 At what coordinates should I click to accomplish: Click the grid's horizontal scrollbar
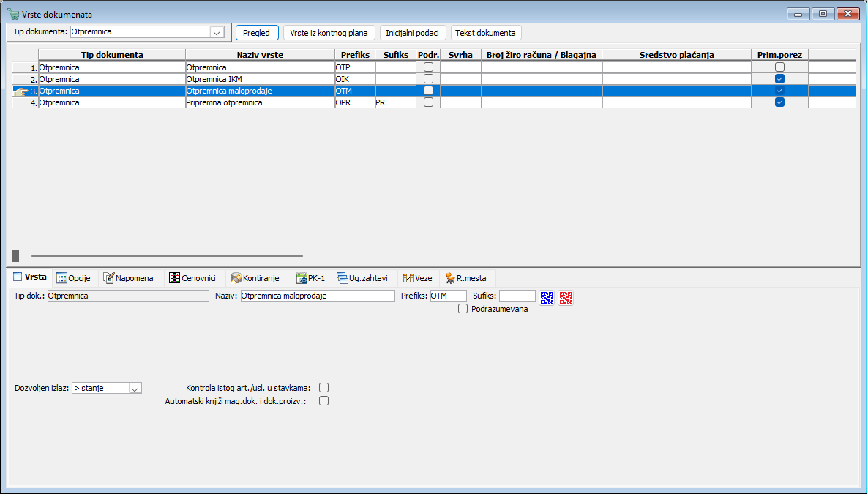point(167,256)
